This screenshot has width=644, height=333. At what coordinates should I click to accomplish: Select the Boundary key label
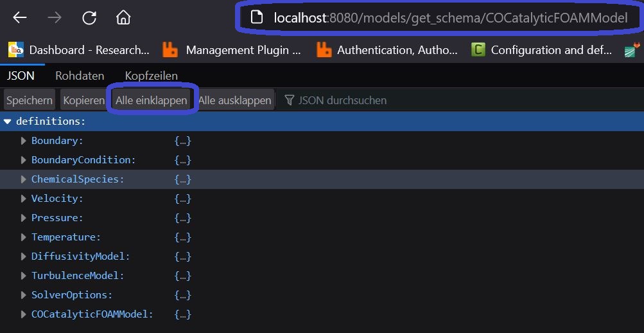click(x=57, y=141)
